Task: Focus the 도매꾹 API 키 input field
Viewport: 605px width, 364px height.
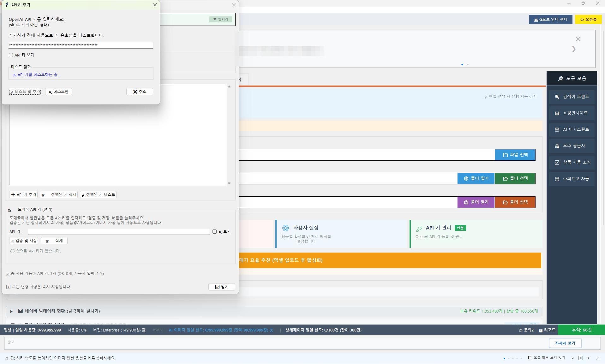Action: pyautogui.click(x=119, y=232)
